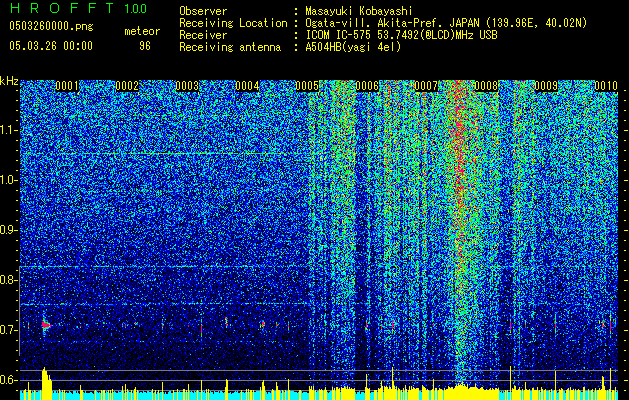
Task: Click the 0004 minute marker
Action: click(247, 86)
